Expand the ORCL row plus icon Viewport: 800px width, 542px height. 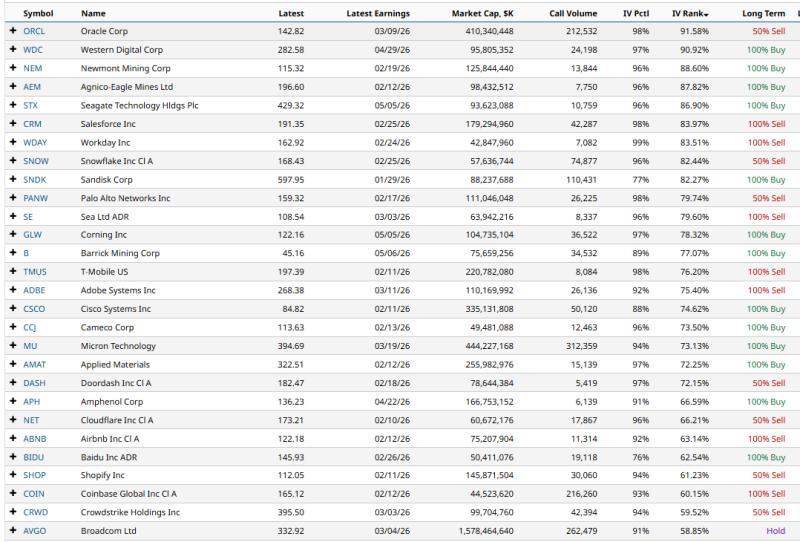(x=13, y=32)
